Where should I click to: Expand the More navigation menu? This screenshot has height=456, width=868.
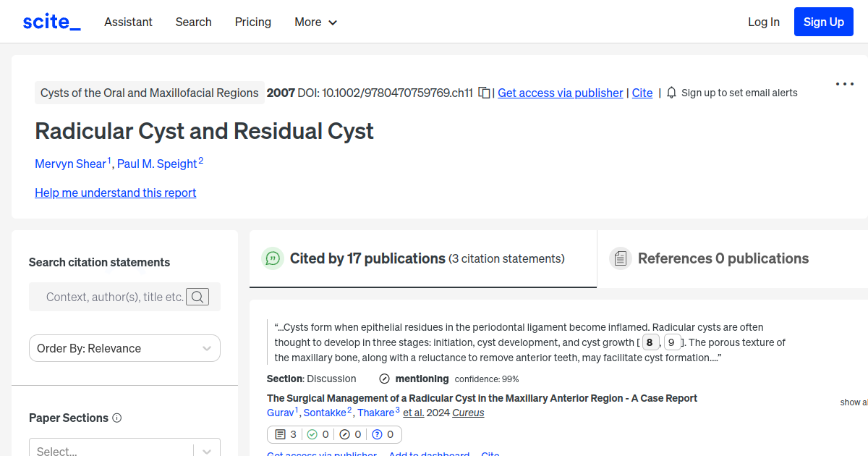pos(315,22)
